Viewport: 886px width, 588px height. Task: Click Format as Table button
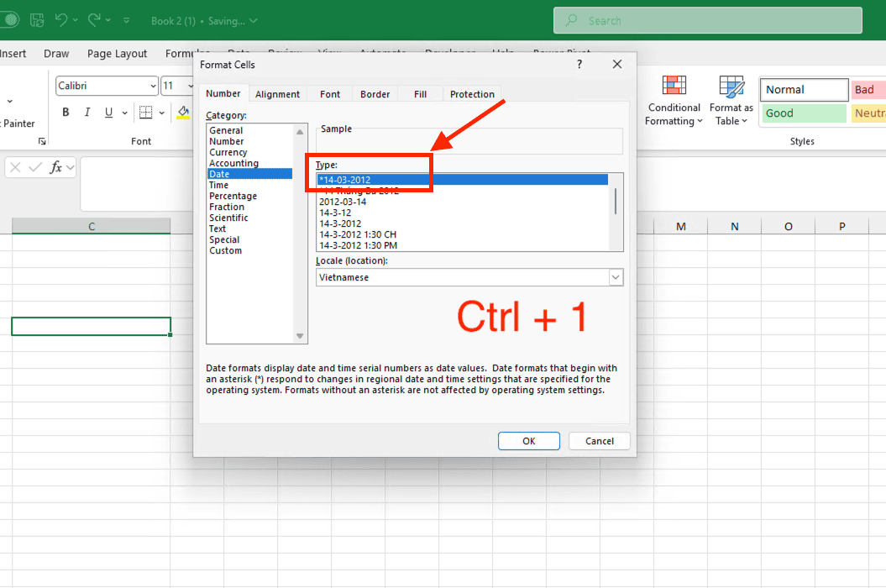731,101
